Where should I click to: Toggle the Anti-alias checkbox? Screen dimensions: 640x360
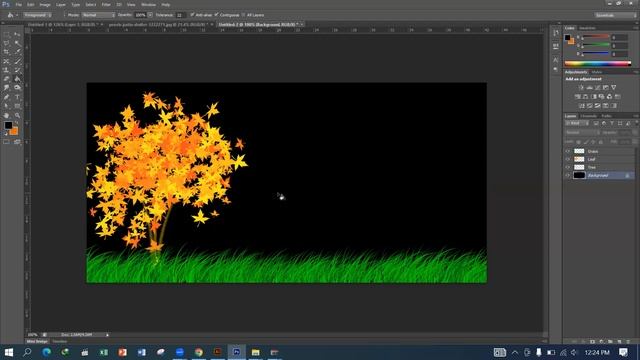pyautogui.click(x=192, y=15)
